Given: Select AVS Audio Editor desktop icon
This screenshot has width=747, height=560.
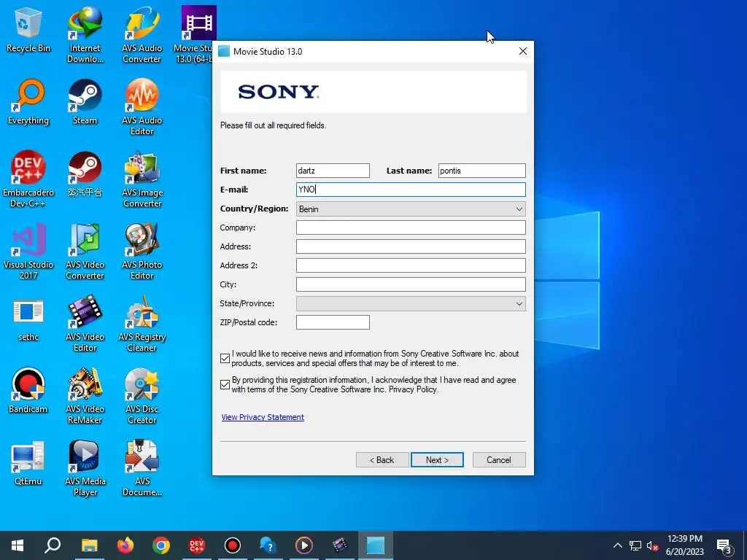Looking at the screenshot, I should [x=142, y=107].
